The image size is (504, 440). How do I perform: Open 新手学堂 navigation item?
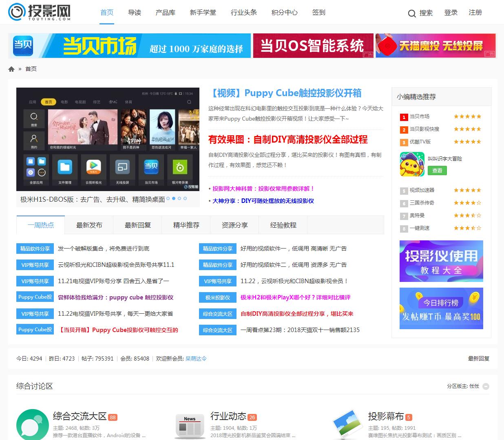click(203, 13)
